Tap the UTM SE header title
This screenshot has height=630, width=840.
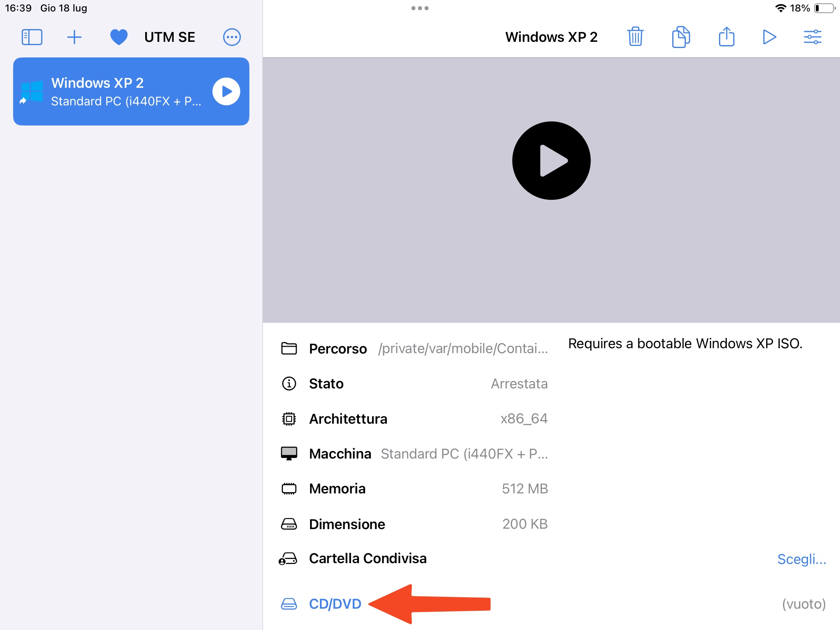point(170,37)
